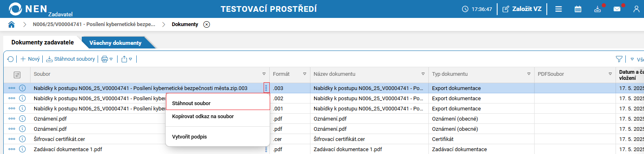This screenshot has width=644, height=154.
Task: Select the file name ending zip.003
Action: [141, 88]
